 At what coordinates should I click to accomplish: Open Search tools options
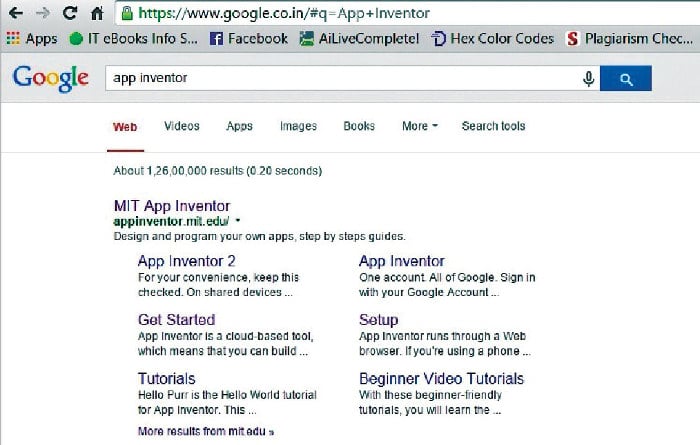493,126
